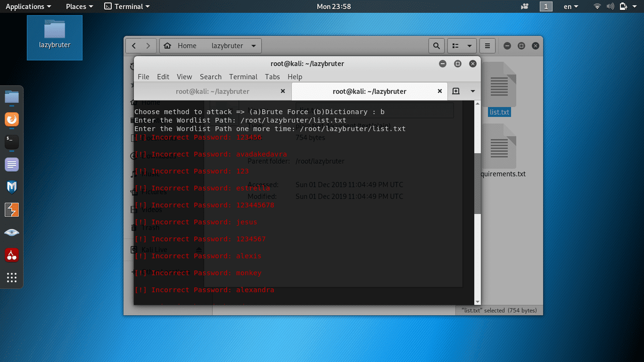Open the Terminal menu in menubar

click(243, 76)
